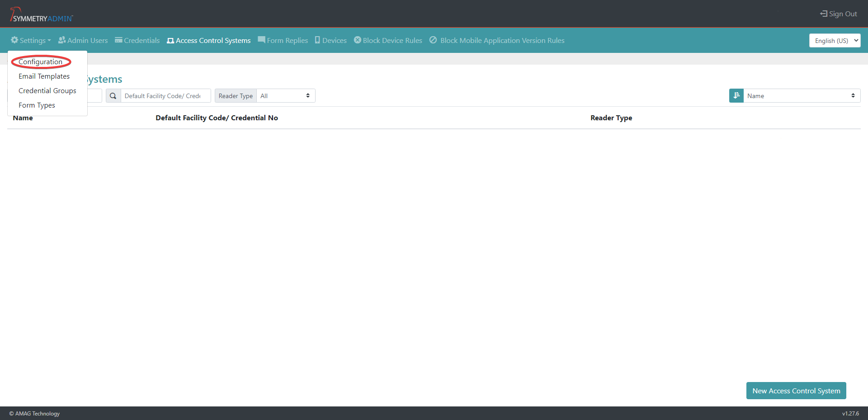Click the Settings gear icon

pyautogui.click(x=14, y=40)
